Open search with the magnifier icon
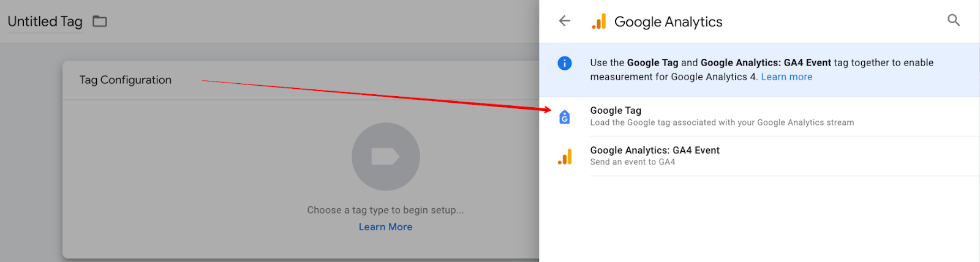 (954, 20)
